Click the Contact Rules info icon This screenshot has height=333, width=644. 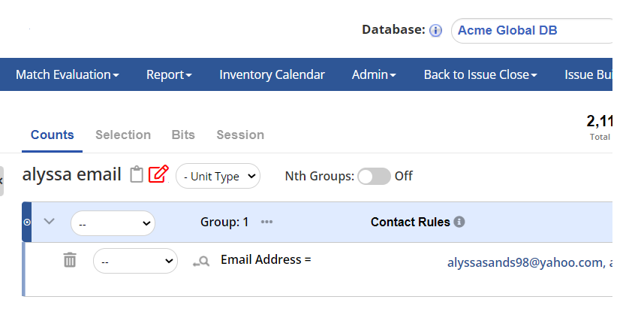tap(459, 223)
